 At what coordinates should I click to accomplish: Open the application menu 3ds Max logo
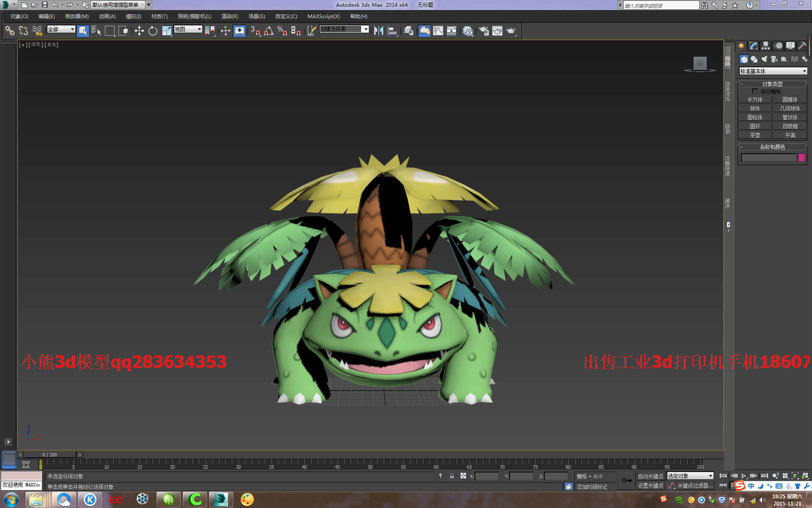[x=6, y=5]
